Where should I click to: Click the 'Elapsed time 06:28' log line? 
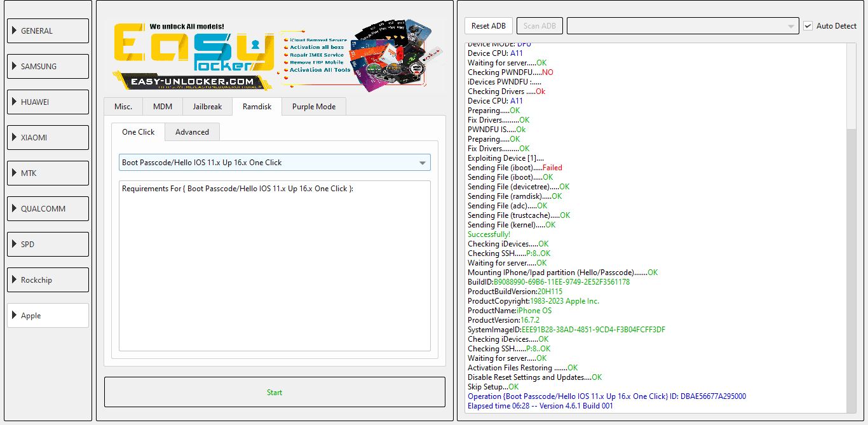point(540,406)
